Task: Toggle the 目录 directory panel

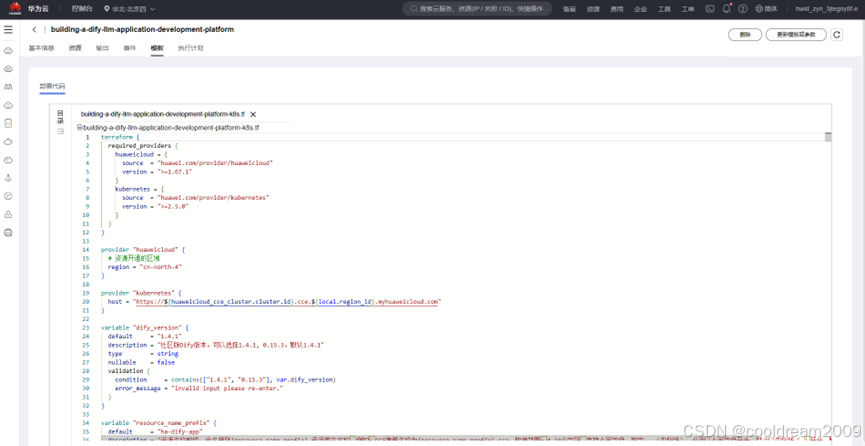Action: tap(61, 116)
